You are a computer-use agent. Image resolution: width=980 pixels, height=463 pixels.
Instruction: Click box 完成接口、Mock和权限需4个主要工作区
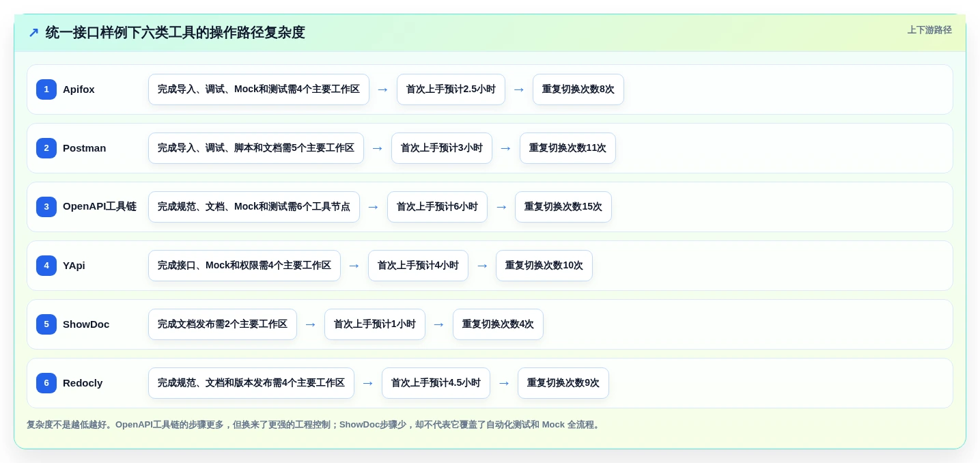(244, 266)
